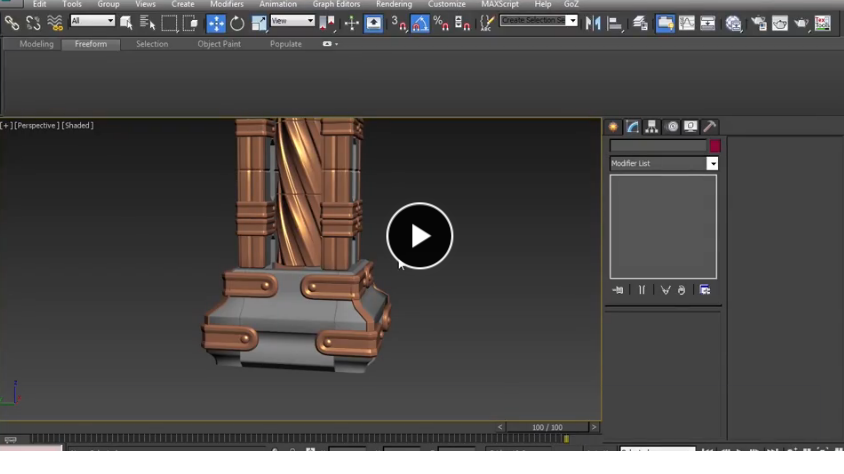Play the video with center play button

click(419, 236)
